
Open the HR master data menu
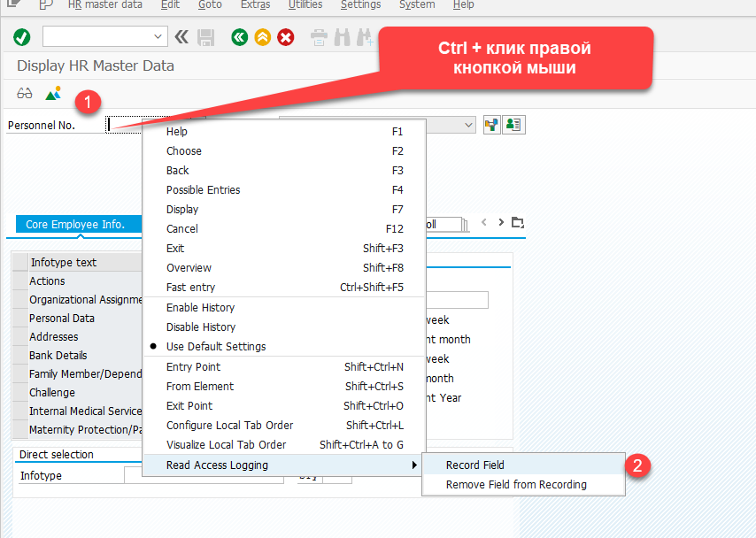click(105, 4)
